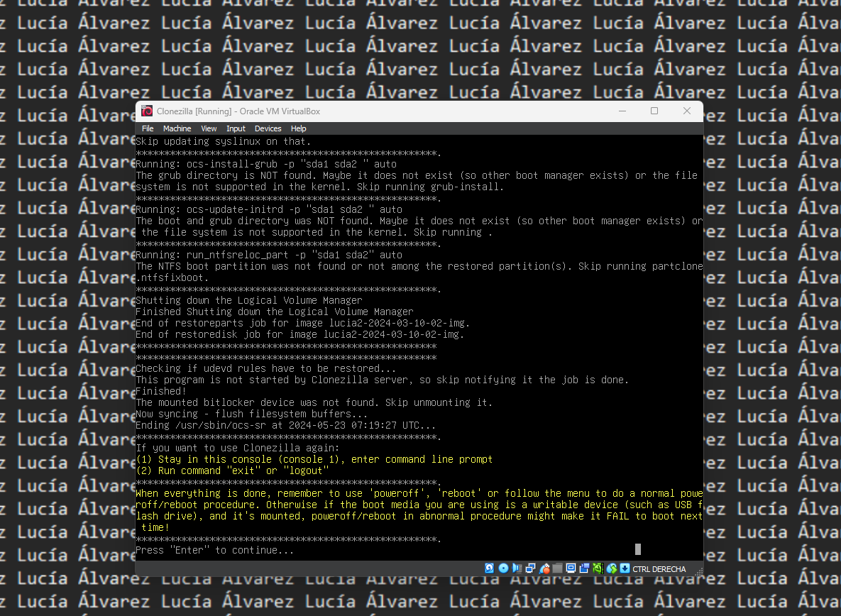Click the recording status icon

(x=584, y=568)
